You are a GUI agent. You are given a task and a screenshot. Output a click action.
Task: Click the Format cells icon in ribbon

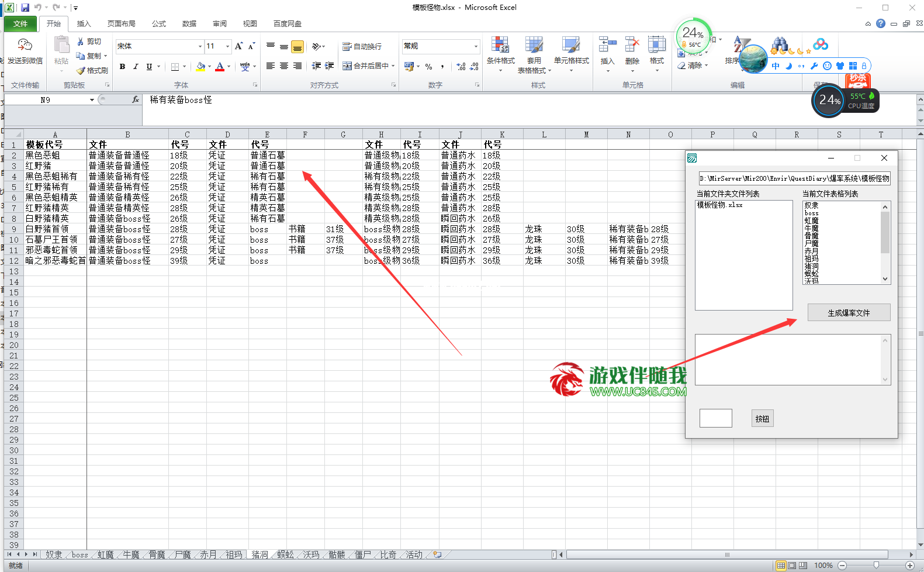(x=657, y=44)
